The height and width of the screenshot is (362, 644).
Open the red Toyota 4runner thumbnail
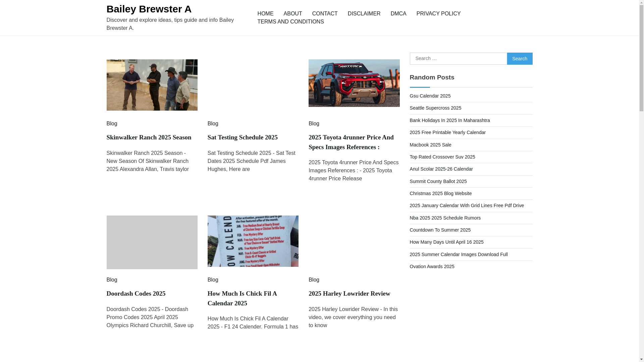[354, 83]
